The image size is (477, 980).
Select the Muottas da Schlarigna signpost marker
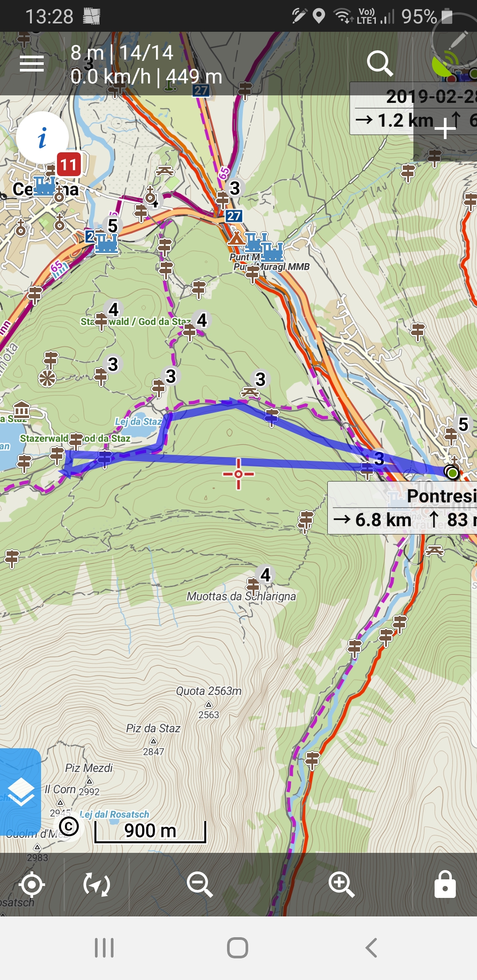[x=254, y=586]
